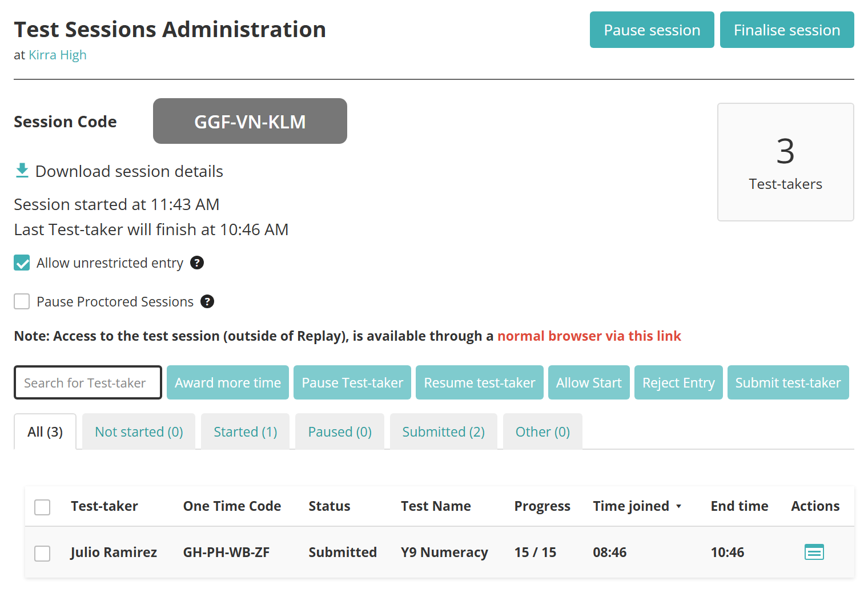Screen dimensions: 868x589
Task: Open the Not started (0) tab
Action: pyautogui.click(x=139, y=431)
